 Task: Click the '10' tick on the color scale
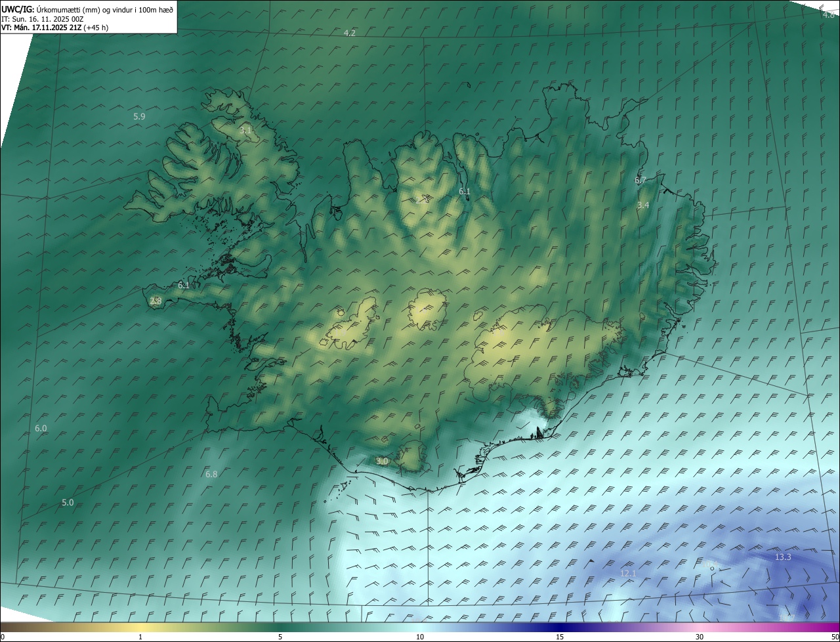pyautogui.click(x=420, y=637)
